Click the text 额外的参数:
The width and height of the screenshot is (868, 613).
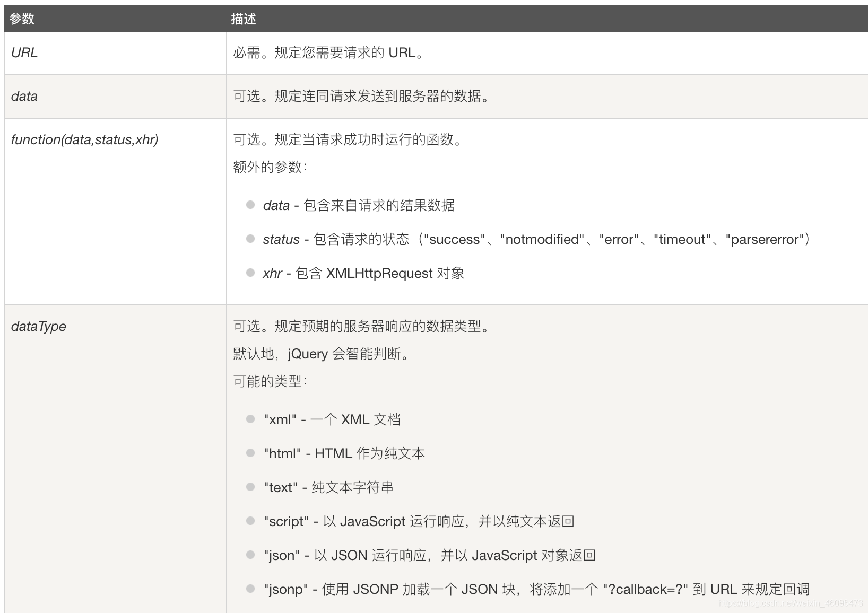point(270,167)
